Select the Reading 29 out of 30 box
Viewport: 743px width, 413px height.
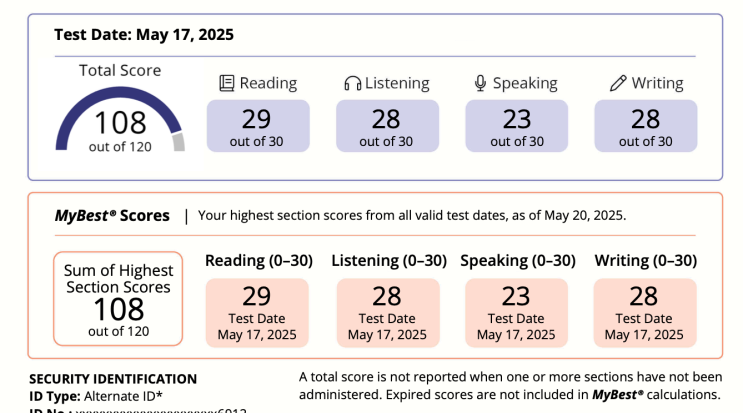tap(258, 126)
